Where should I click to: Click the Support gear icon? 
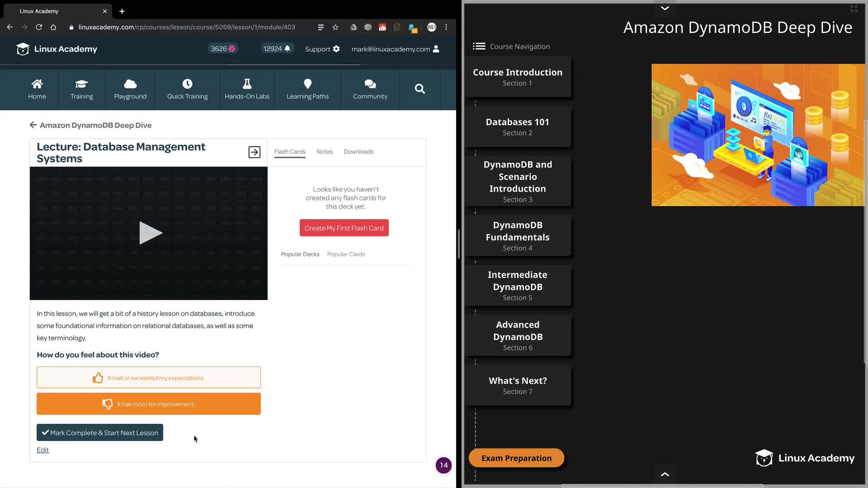coord(336,49)
